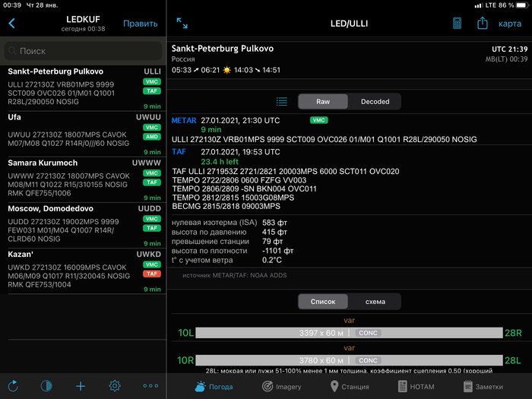Tap Править to edit the list
The width and height of the screenshot is (532, 399).
(141, 24)
